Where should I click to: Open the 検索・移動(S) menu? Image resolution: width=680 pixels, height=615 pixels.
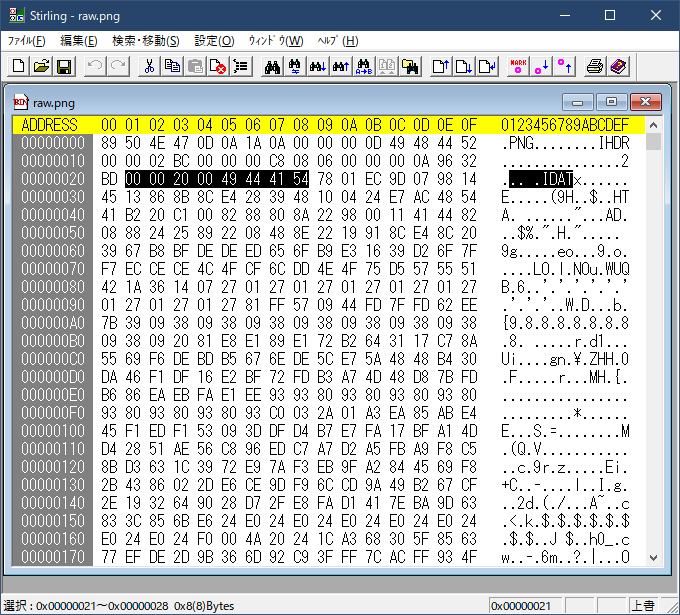coord(146,41)
